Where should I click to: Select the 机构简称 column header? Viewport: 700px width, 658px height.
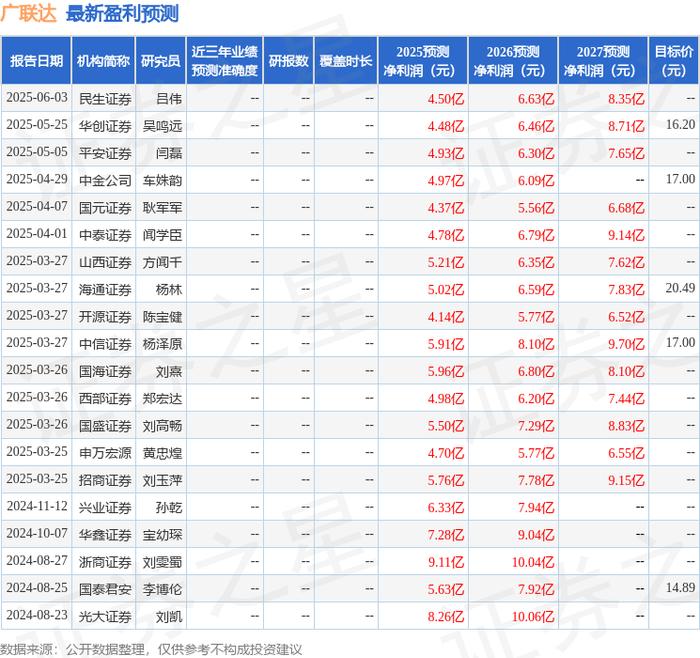[103, 61]
